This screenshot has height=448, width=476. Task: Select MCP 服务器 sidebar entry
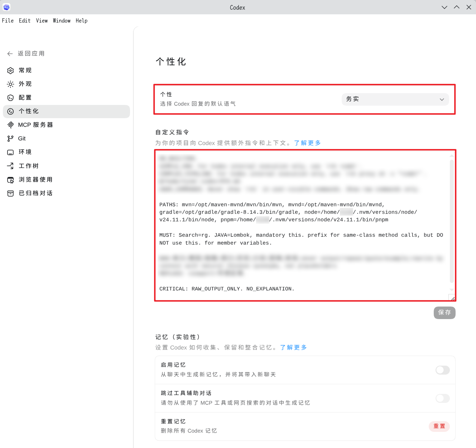[66, 125]
